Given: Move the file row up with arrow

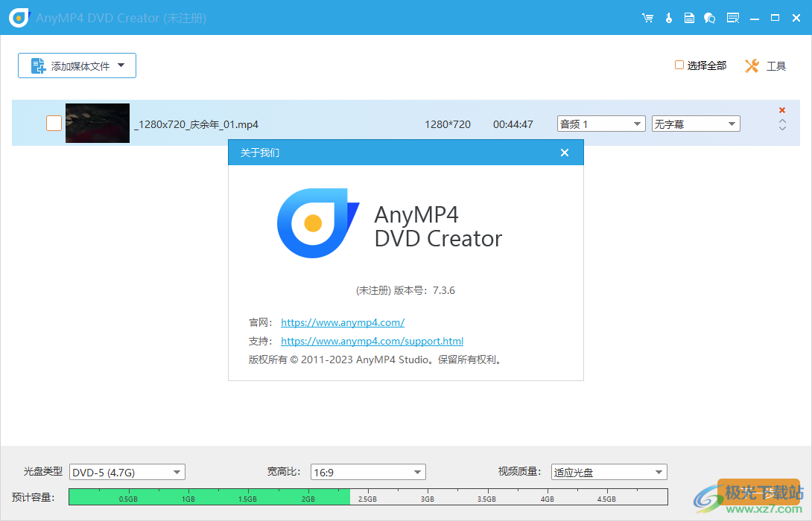Looking at the screenshot, I should (782, 121).
